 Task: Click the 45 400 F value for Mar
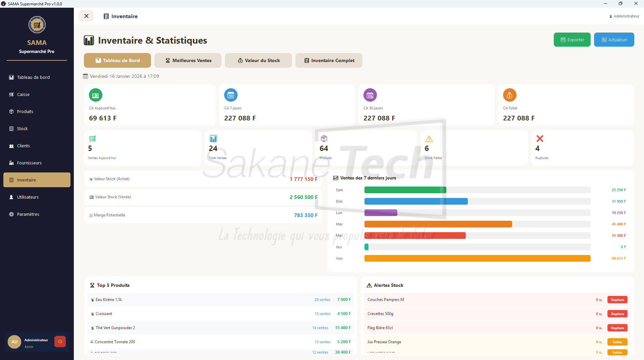coord(618,224)
